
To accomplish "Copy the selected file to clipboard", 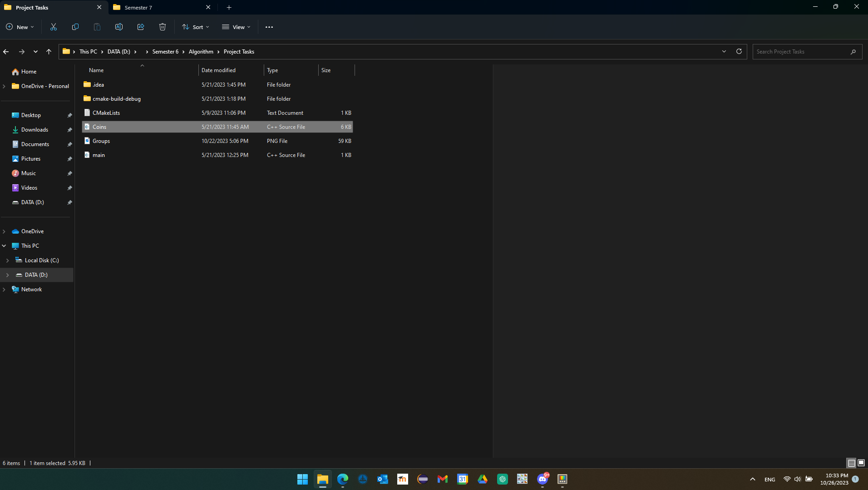I will tap(75, 27).
